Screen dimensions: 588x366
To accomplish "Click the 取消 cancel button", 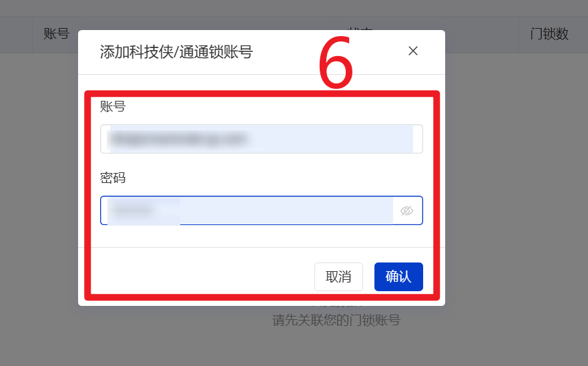I will tap(338, 277).
